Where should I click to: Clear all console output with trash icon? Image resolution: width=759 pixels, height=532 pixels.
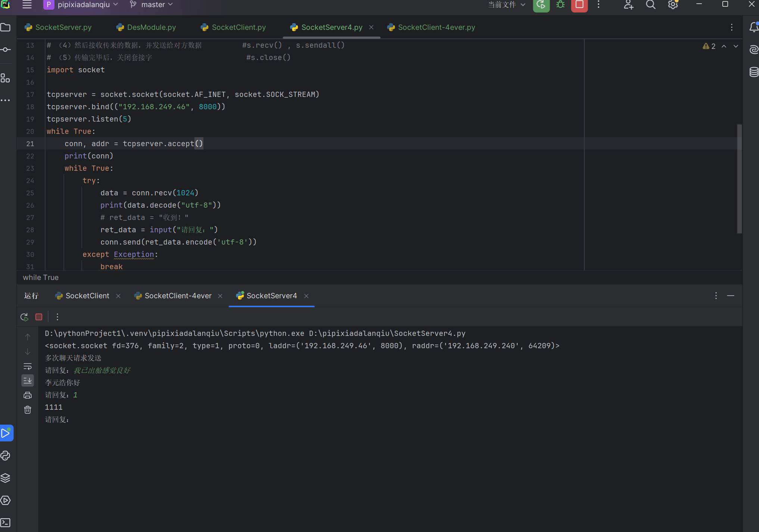(28, 410)
